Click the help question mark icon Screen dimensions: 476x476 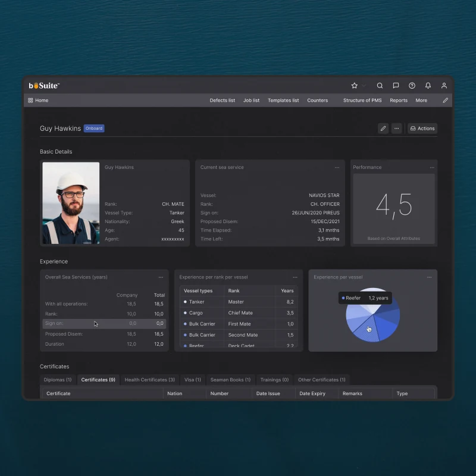412,86
